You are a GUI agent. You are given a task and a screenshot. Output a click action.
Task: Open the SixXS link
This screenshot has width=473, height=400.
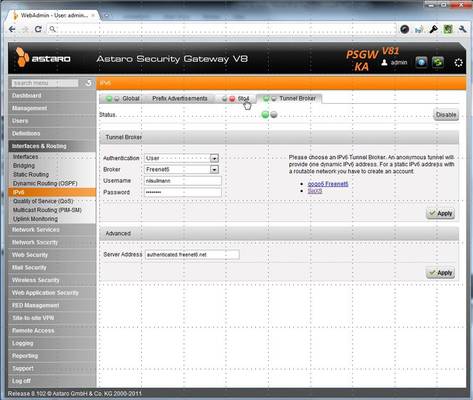pyautogui.click(x=315, y=191)
